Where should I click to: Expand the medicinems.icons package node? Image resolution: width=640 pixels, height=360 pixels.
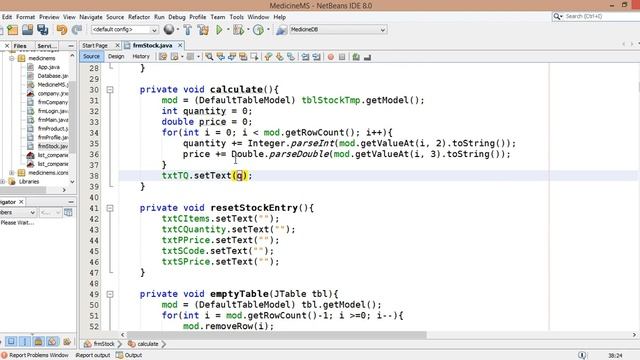12,173
